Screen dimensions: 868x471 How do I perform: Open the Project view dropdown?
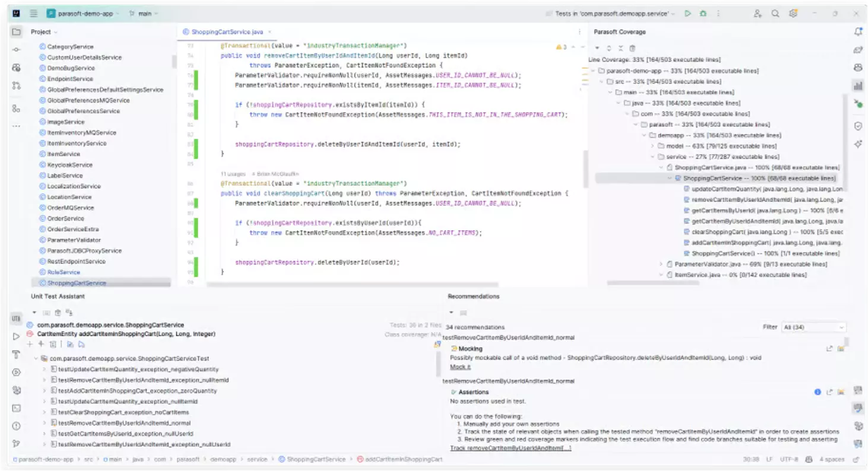tap(45, 32)
